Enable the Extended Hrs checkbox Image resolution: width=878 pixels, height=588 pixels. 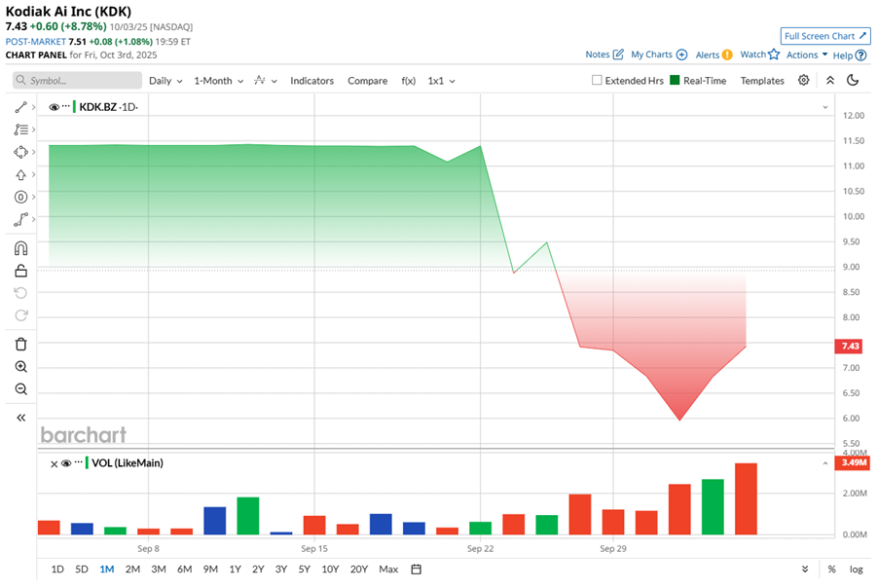(x=597, y=80)
